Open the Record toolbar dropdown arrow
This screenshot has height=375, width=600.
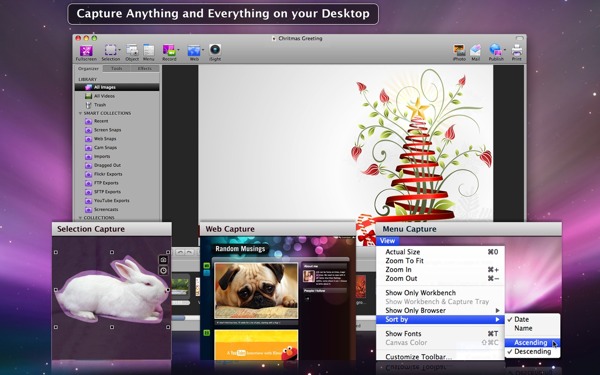tap(178, 50)
